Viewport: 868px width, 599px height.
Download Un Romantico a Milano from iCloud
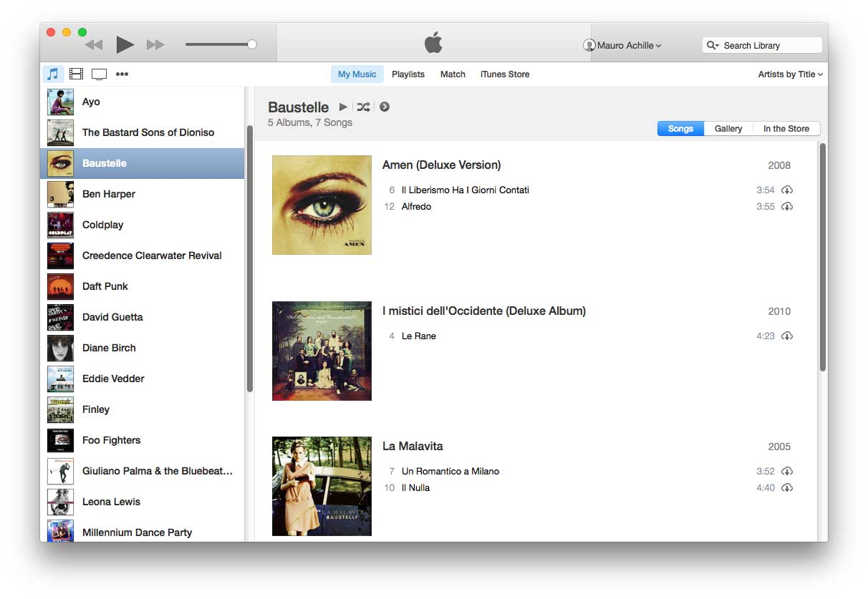click(x=787, y=472)
